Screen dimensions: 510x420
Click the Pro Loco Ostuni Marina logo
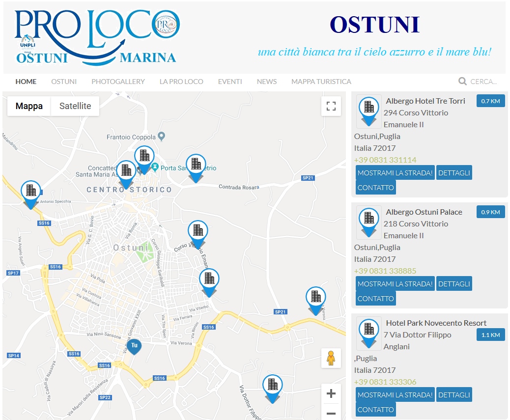(97, 37)
